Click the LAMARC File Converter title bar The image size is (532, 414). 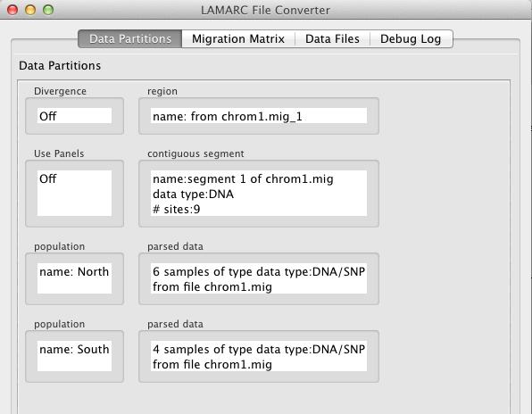point(265,10)
